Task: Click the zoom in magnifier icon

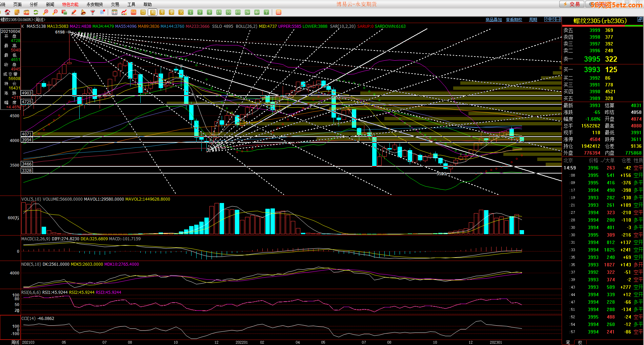Action: [45, 12]
